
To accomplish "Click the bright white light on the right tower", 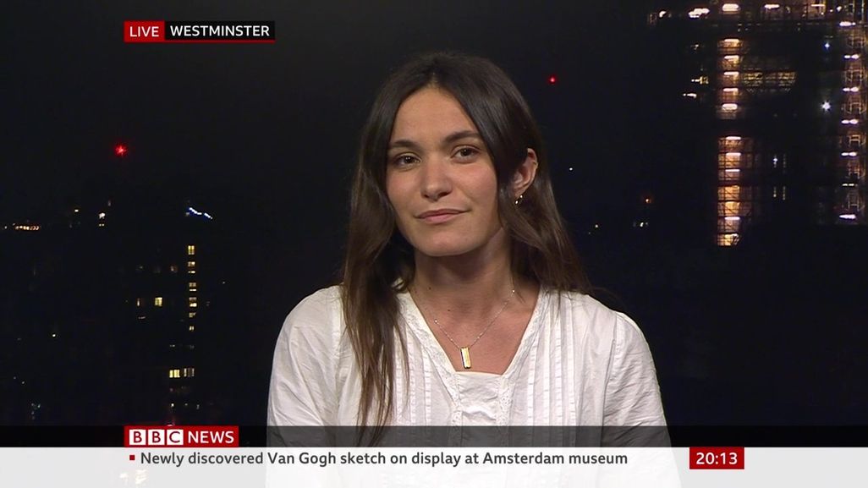I will (x=826, y=106).
